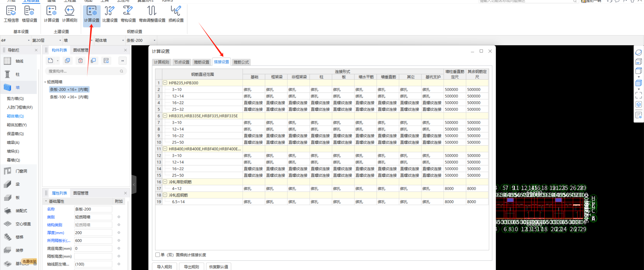Collapse 冷轧带肋钢筋 group row

click(165, 182)
